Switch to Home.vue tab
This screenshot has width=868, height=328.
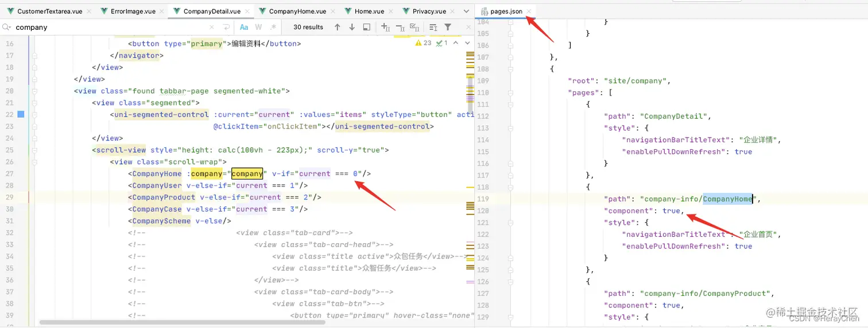click(369, 11)
